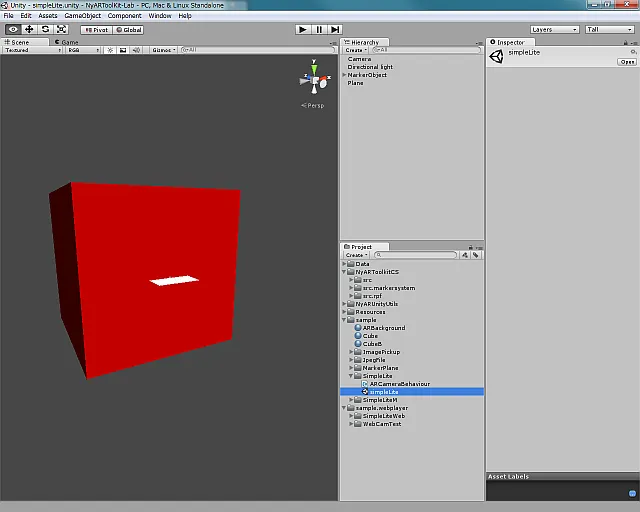Open the File menu
The height and width of the screenshot is (512, 640).
coord(9,16)
